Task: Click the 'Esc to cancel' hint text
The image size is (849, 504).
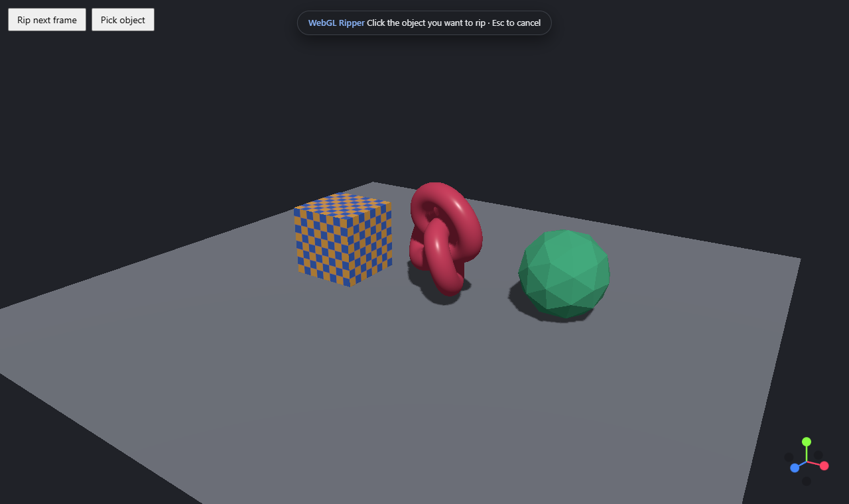Action: [x=516, y=23]
